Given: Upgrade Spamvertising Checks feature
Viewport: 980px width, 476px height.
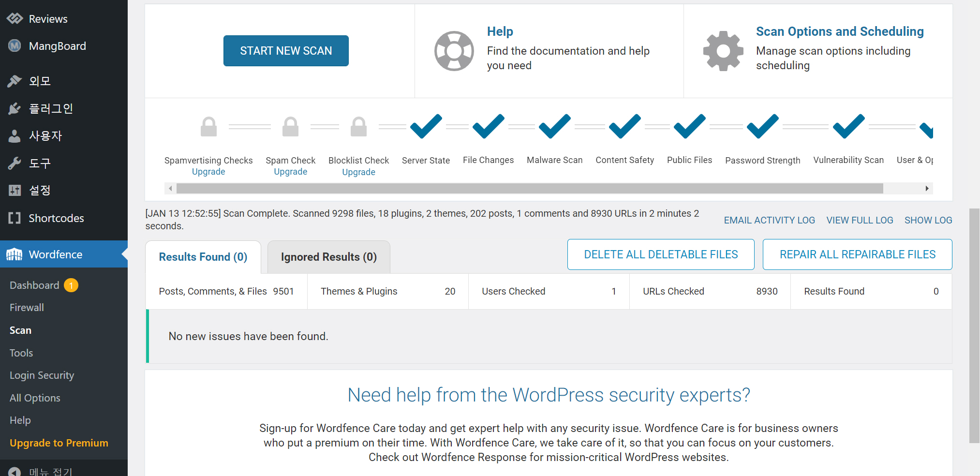Looking at the screenshot, I should 208,172.
